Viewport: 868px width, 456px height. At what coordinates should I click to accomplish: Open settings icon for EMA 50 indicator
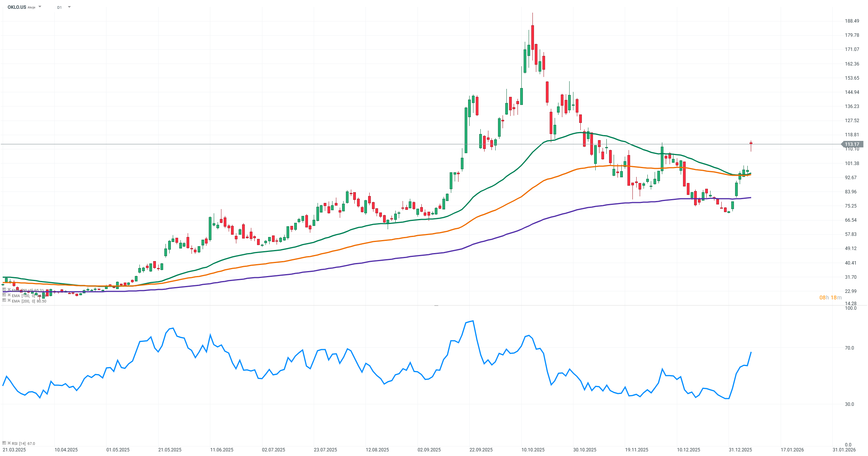(x=4, y=290)
